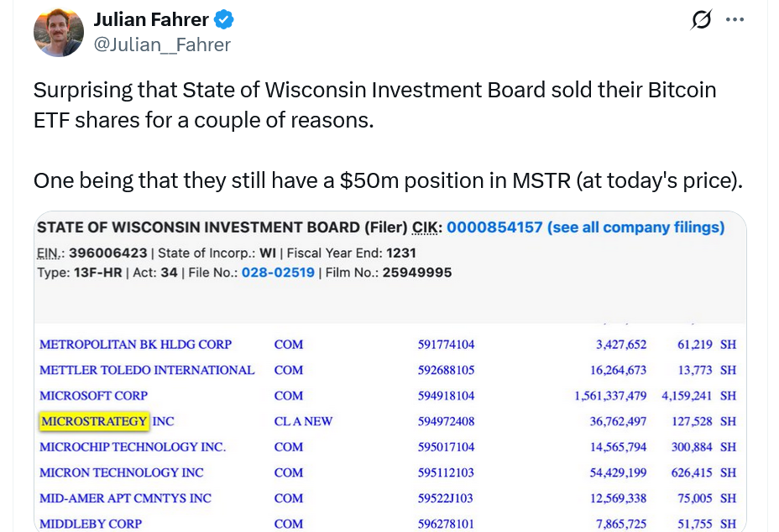Click the Grok slash-circle icon
Screen dimensions: 779x532
(701, 20)
